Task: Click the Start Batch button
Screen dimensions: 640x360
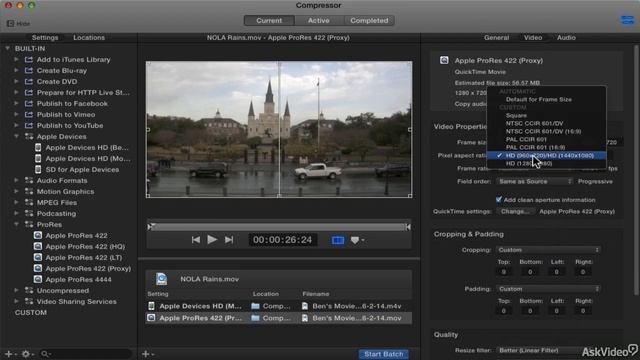Action: [x=384, y=354]
